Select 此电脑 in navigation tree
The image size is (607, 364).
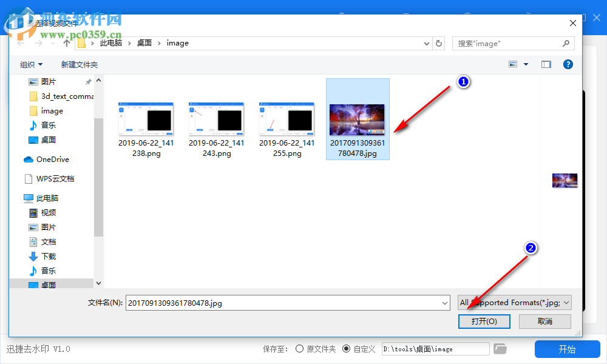click(41, 198)
